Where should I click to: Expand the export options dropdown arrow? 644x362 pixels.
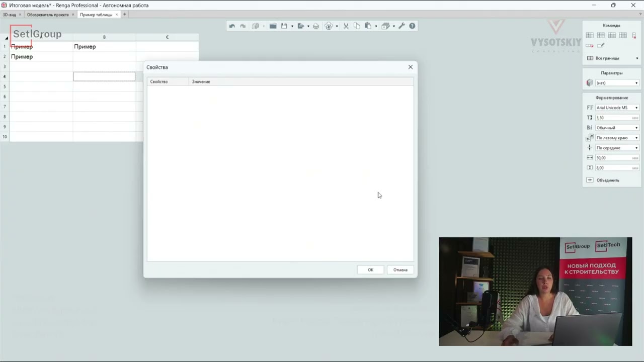click(x=308, y=26)
